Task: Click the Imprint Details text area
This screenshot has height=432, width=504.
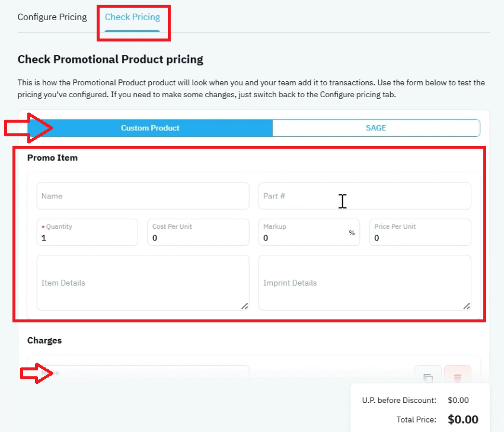Action: tap(365, 283)
